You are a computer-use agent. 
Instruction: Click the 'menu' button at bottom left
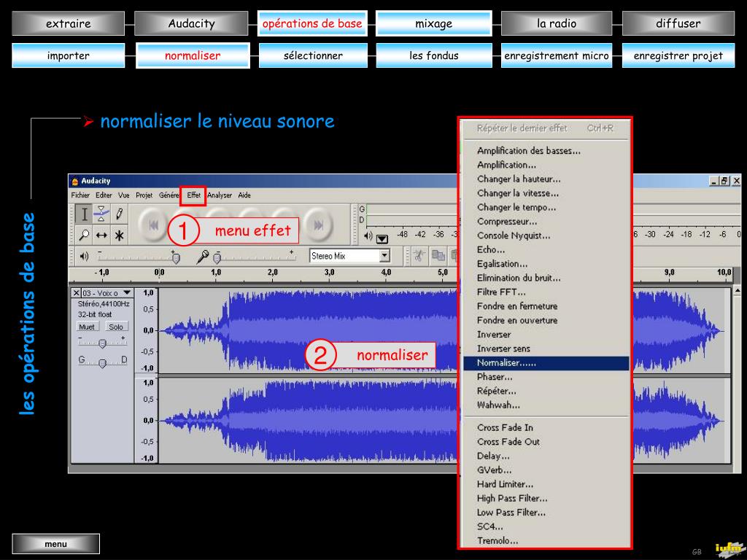[x=55, y=544]
